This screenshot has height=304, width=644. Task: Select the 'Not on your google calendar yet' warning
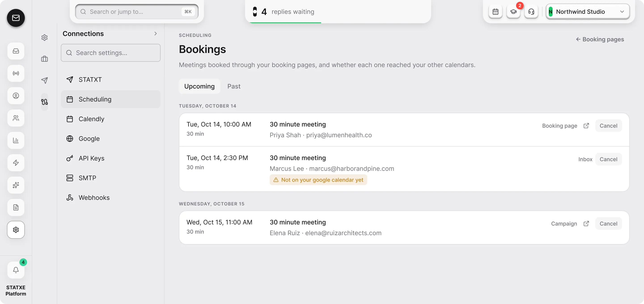(x=318, y=180)
